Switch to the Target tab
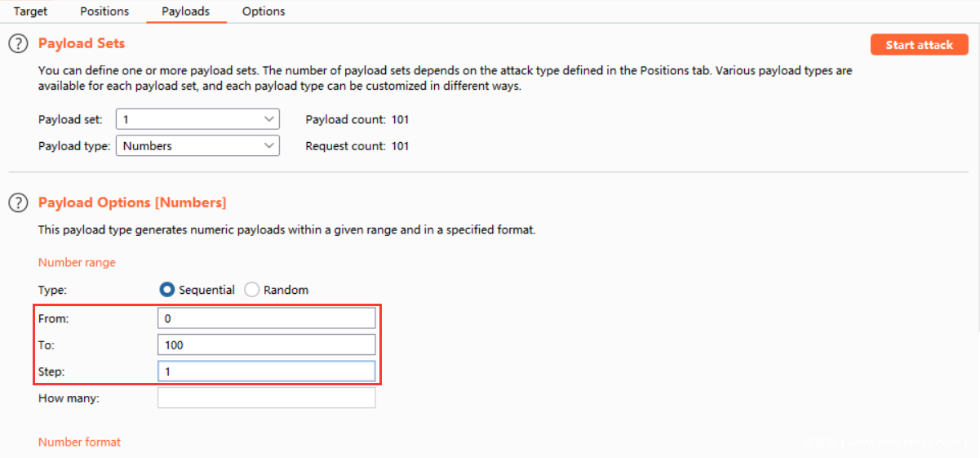 30,11
